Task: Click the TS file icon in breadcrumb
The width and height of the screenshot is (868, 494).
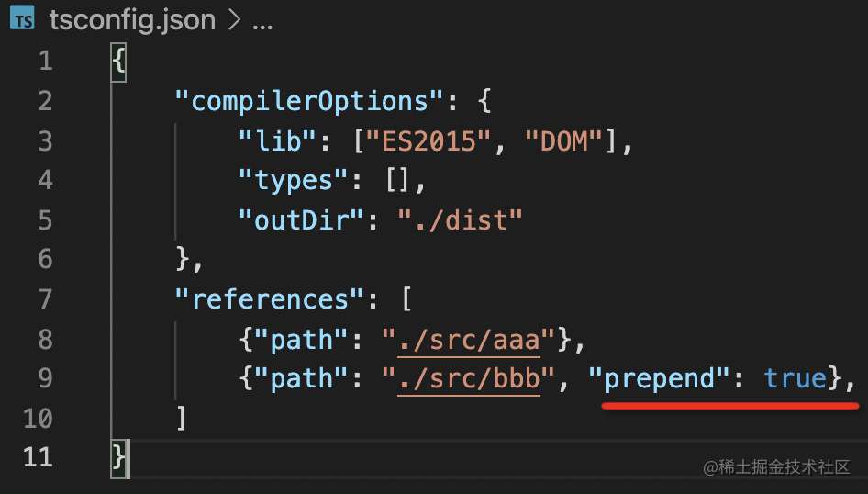Action: point(22,20)
